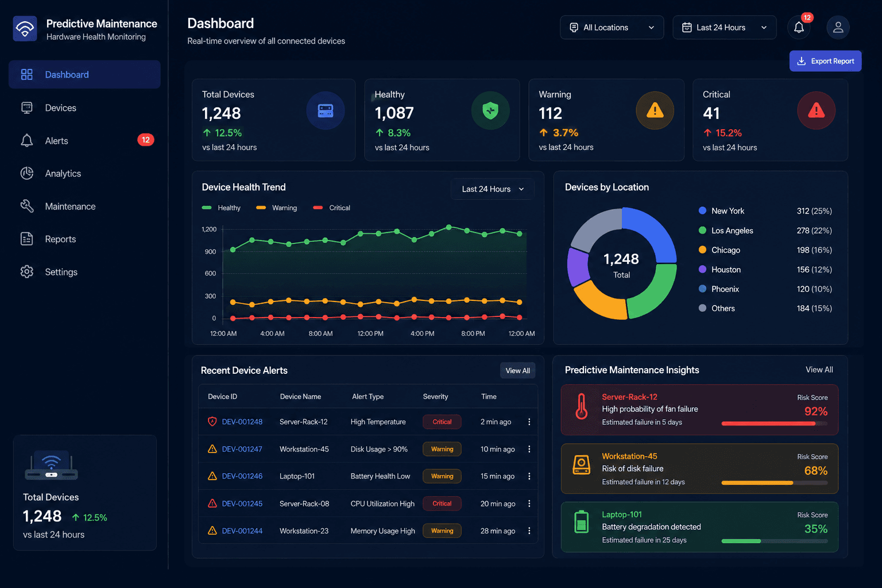The height and width of the screenshot is (588, 882).
Task: Click the Server-Rack-12 92% risk bar
Action: [774, 424]
